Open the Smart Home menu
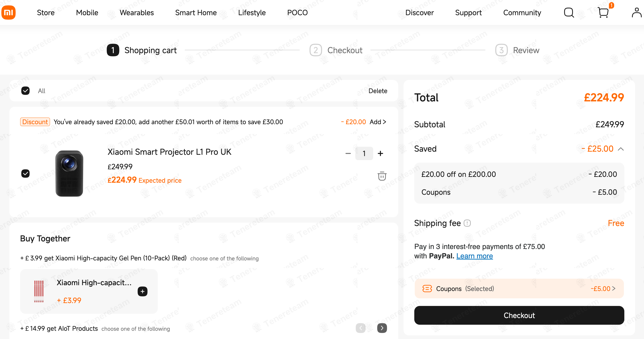 196,13
